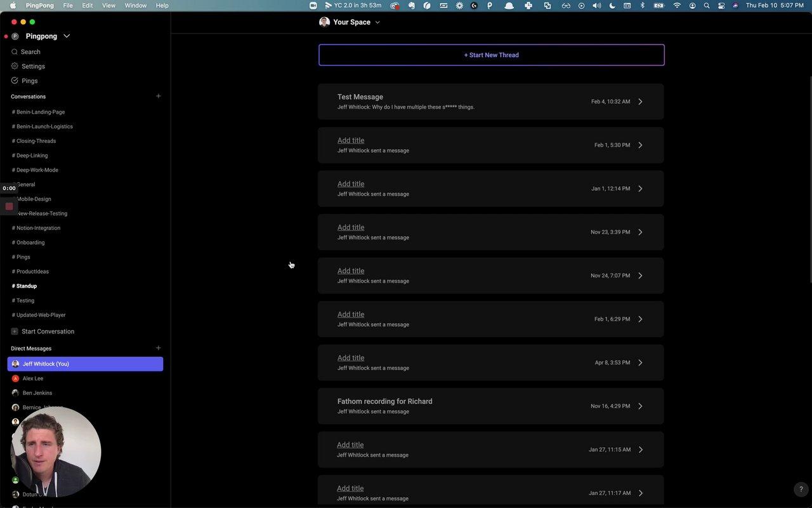Click the volume speaker icon in menu bar
The image size is (812, 508).
pyautogui.click(x=596, y=5)
